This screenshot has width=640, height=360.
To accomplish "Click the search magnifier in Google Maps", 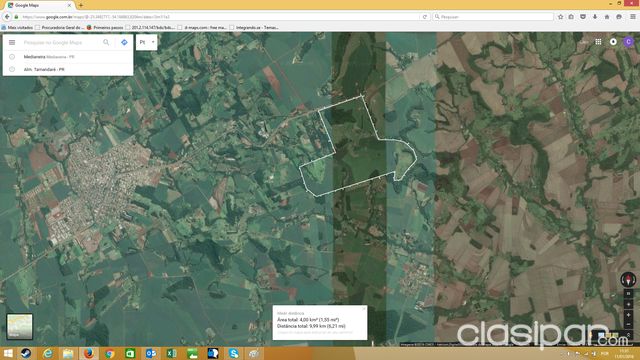I will pos(106,42).
